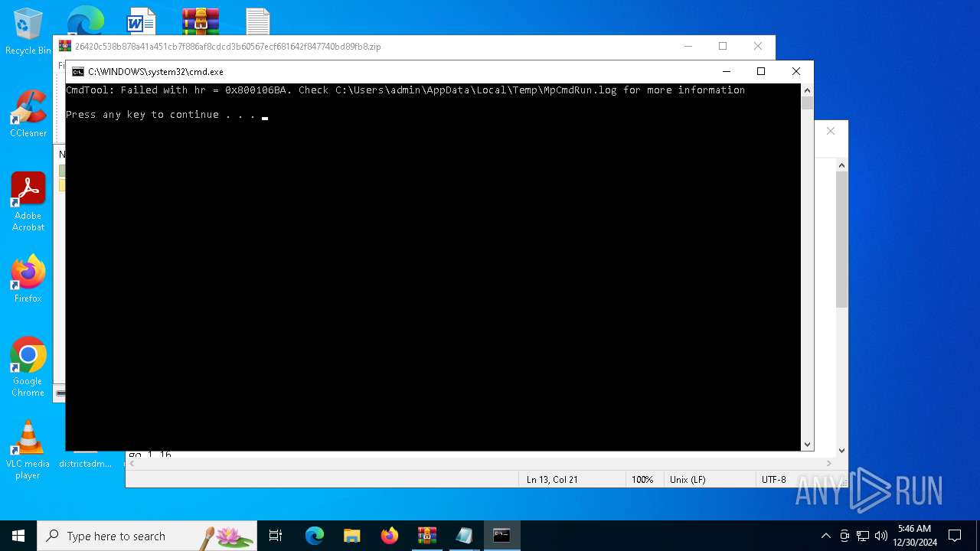Close the Notepad window behind cmd
Viewport: 980px width, 551px height.
pyautogui.click(x=831, y=131)
